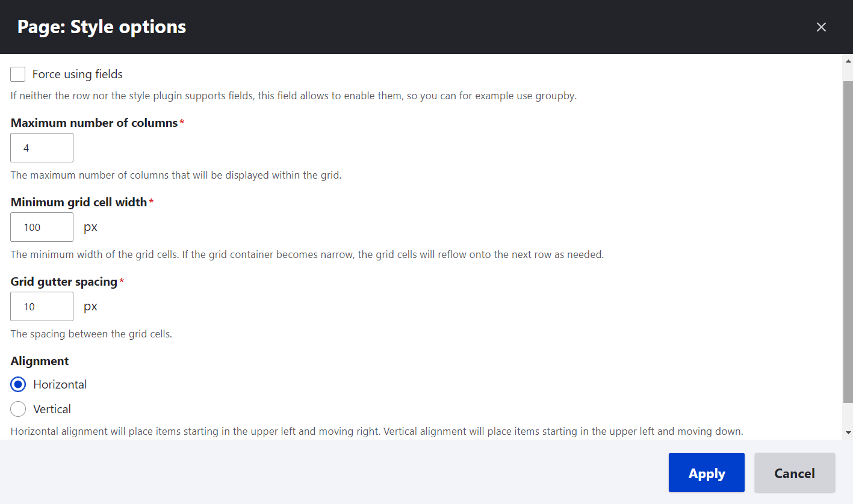853x504 pixels.
Task: Click the Grid gutter spacing field
Action: tap(42, 306)
